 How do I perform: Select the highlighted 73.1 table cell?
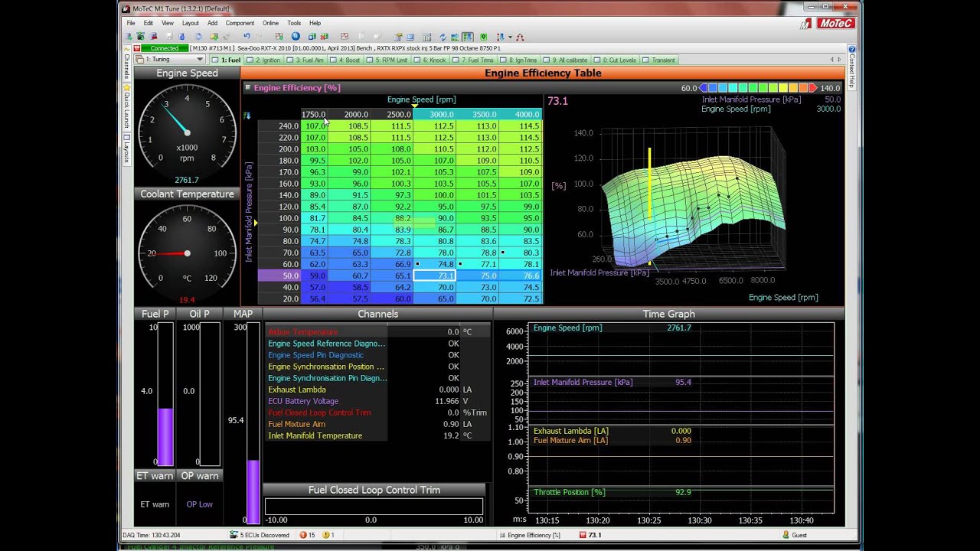tap(435, 275)
